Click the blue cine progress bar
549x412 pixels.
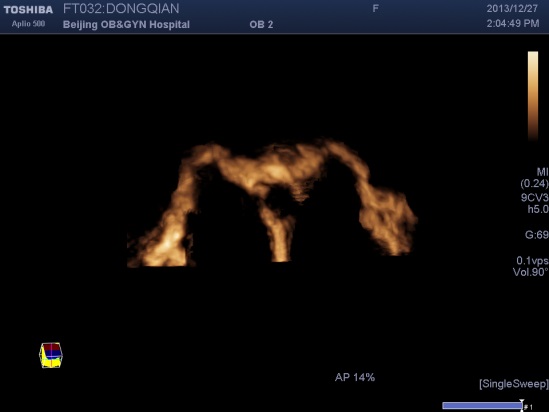482,406
